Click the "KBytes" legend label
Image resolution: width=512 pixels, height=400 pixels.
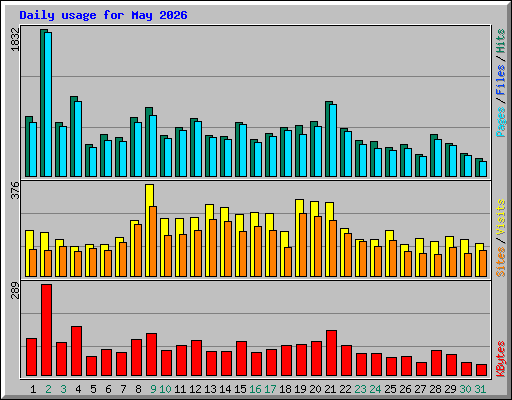pos(501,359)
